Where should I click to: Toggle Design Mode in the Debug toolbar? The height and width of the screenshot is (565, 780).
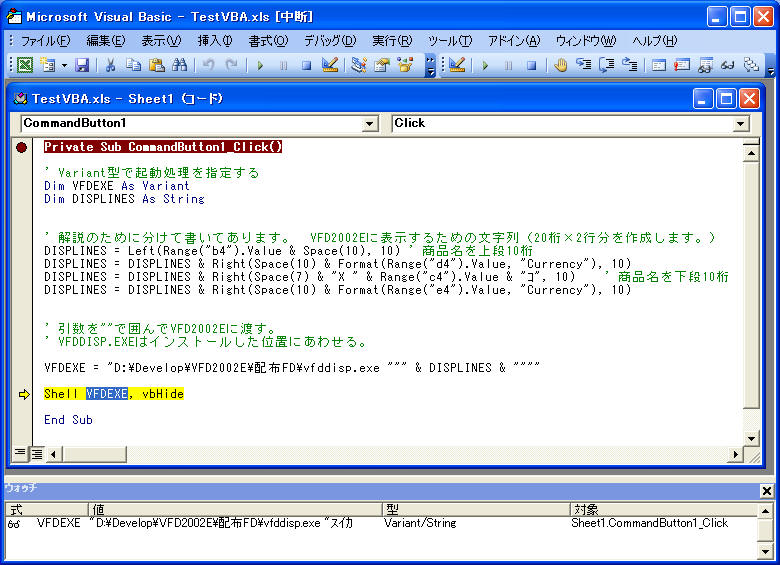pyautogui.click(x=457, y=65)
